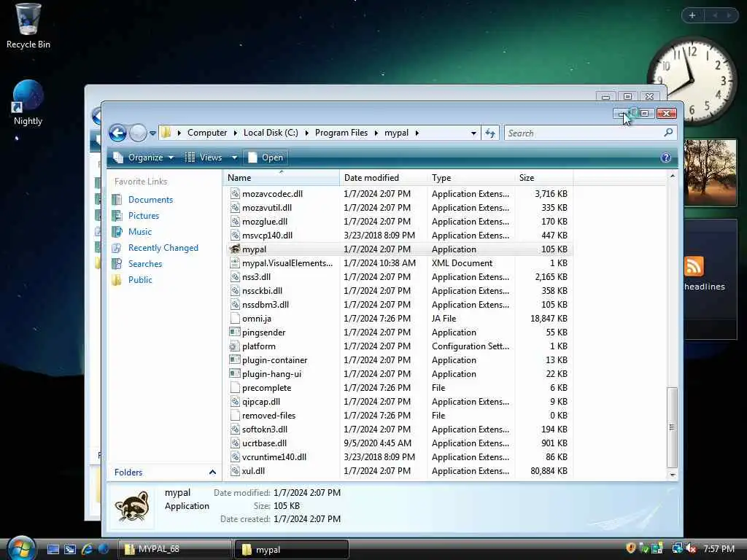Select softokn3.dll file
Screen dimensions: 747x560
264,429
